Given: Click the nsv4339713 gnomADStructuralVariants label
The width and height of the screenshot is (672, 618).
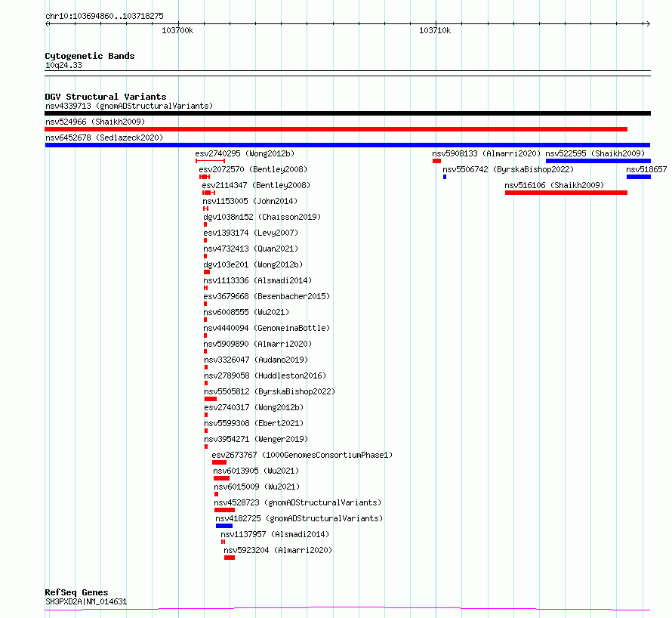Looking at the screenshot, I should (x=129, y=106).
